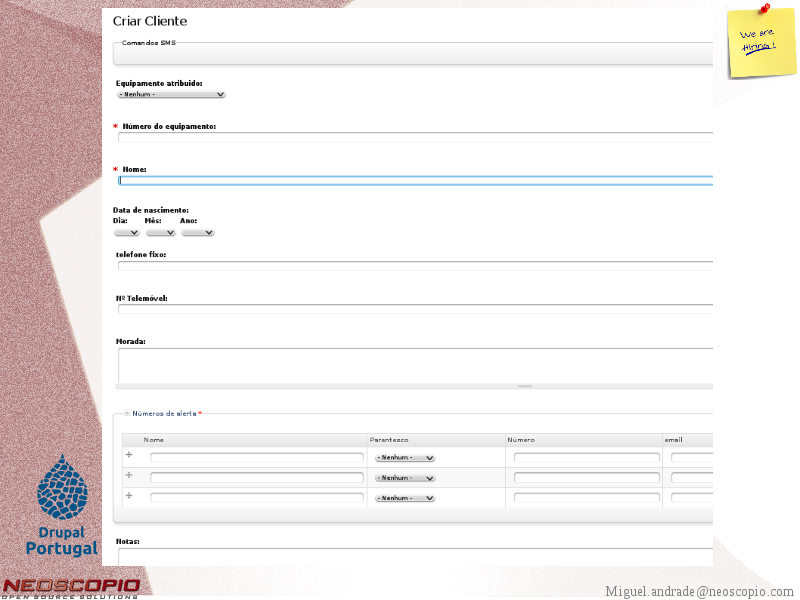Click the Nº Telemóvel input field
The height and width of the screenshot is (600, 800).
click(x=415, y=309)
